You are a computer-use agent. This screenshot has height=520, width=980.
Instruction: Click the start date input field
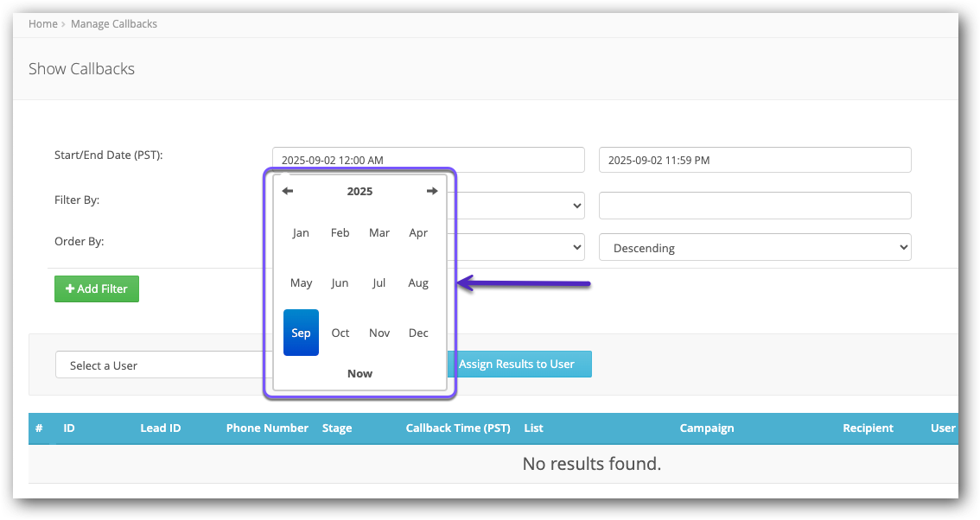tap(429, 160)
